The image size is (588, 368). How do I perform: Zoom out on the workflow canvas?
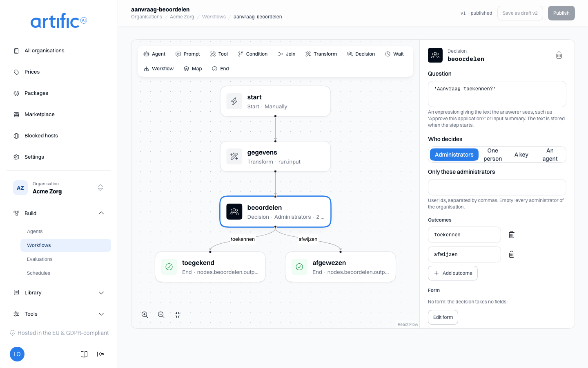point(161,315)
